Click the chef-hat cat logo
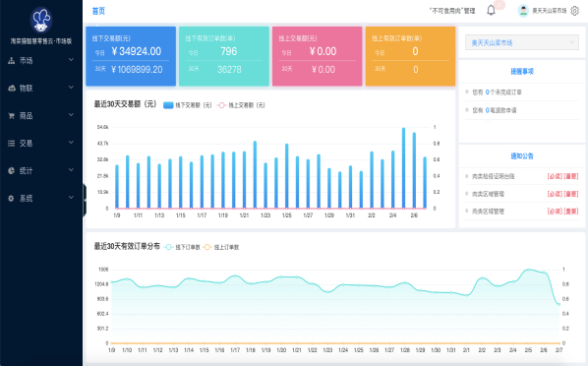The height and width of the screenshot is (366, 588). [41, 20]
